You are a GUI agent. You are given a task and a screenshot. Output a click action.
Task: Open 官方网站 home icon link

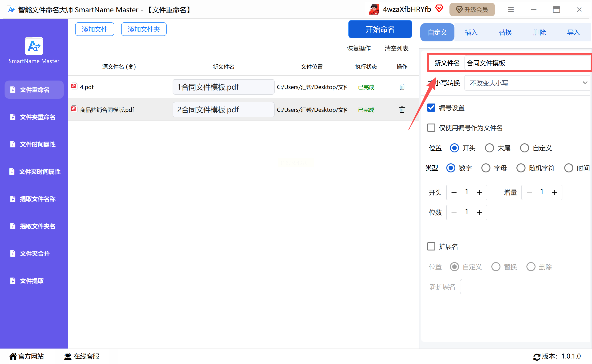[13, 356]
